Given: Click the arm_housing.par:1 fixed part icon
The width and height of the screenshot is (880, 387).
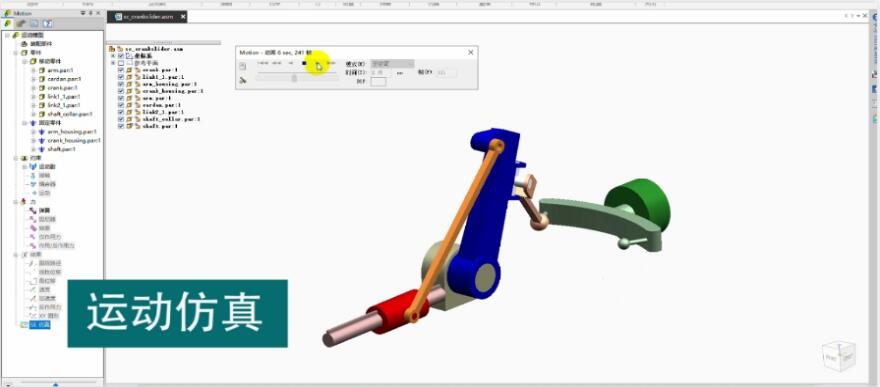Looking at the screenshot, I should click(42, 132).
